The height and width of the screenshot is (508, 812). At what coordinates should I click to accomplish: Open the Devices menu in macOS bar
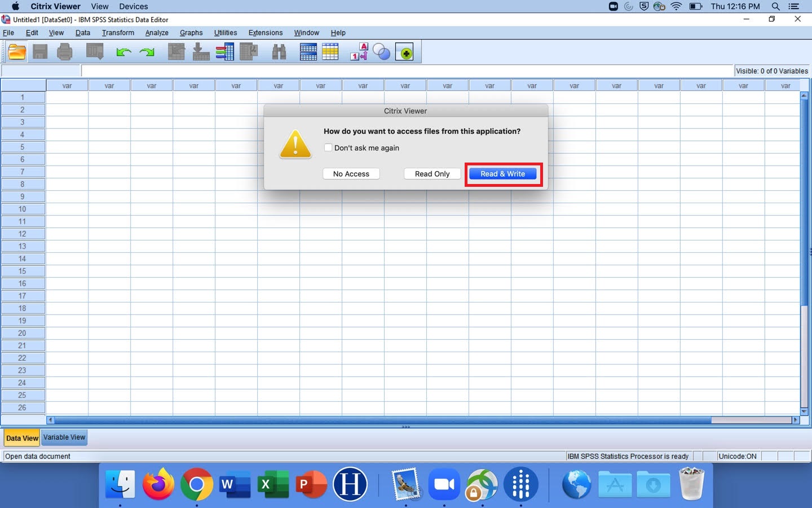click(134, 6)
